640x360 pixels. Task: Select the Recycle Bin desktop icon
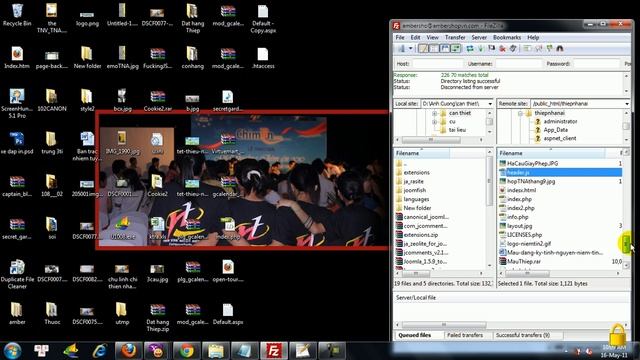coord(17,15)
